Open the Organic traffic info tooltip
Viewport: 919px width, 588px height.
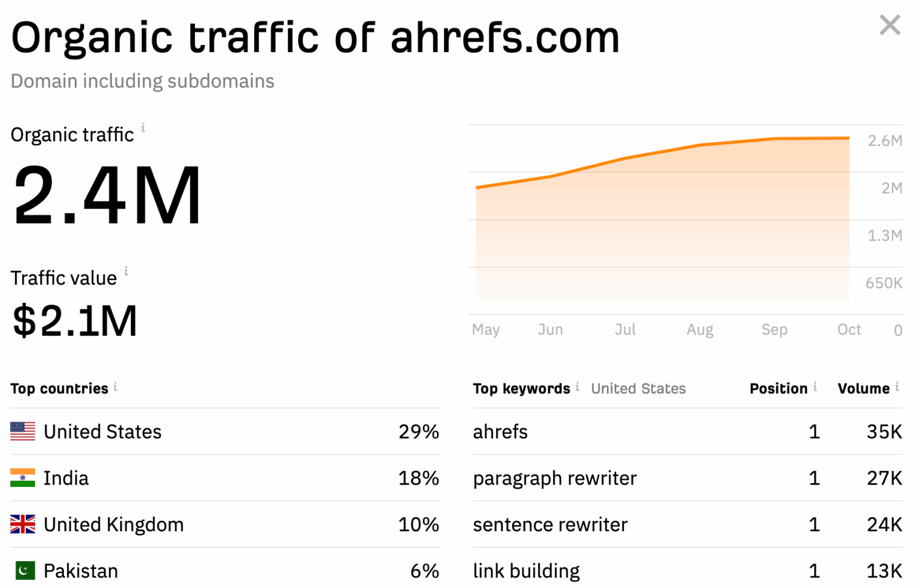144,129
